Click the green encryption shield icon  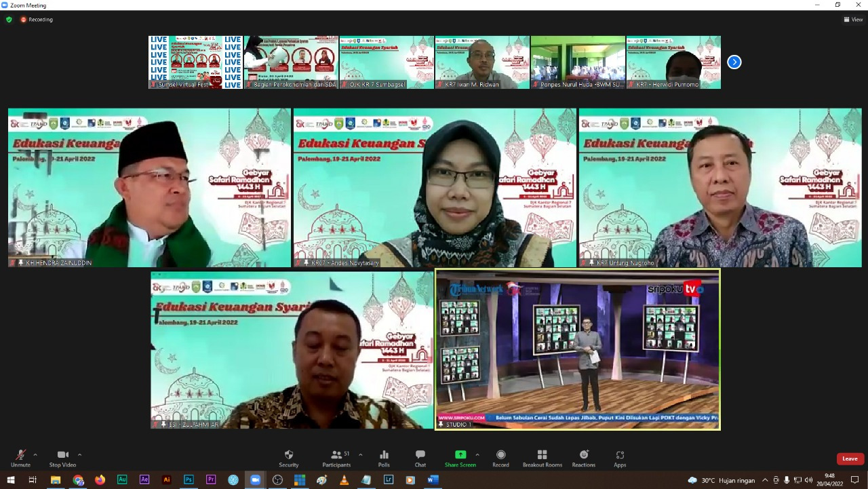coord(9,20)
